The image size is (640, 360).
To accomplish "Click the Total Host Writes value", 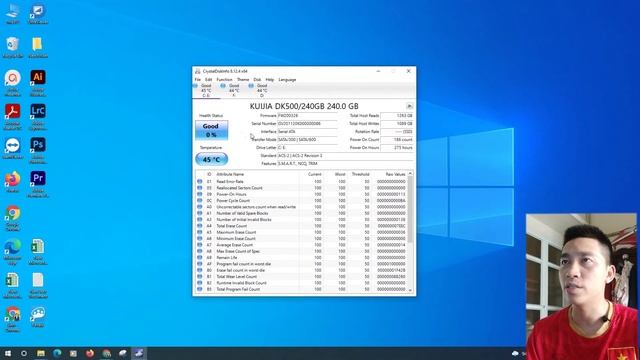I will pyautogui.click(x=397, y=124).
